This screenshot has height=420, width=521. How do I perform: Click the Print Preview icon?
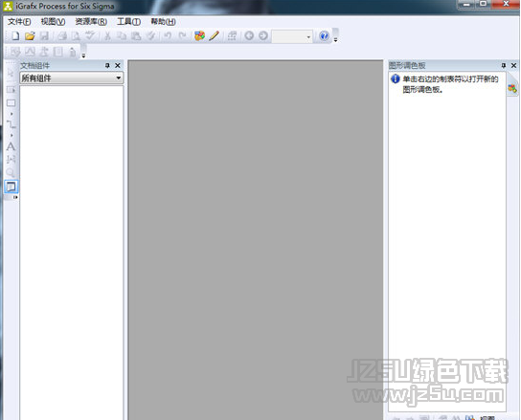[x=77, y=35]
